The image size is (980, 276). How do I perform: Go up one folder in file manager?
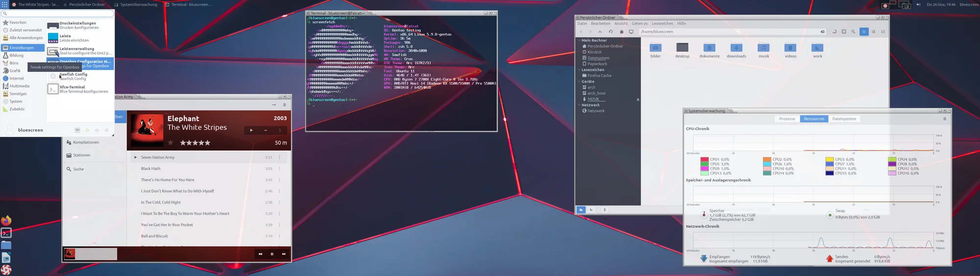[600, 32]
